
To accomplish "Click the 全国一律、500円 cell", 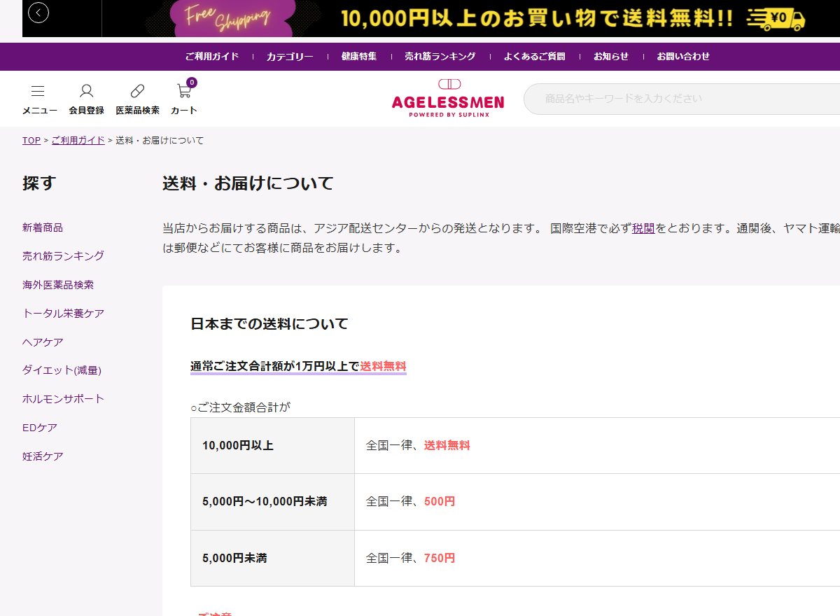I will pyautogui.click(x=597, y=502).
